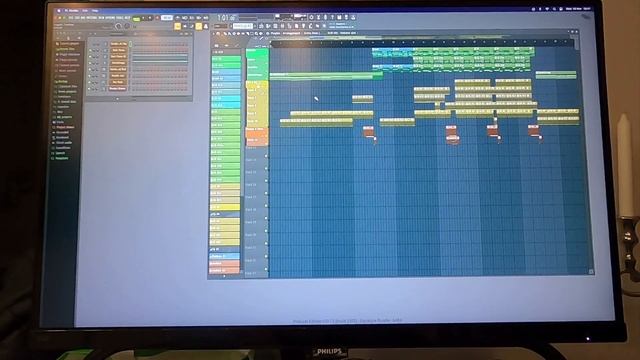Open the Arrangement dropdown in playlist header
The width and height of the screenshot is (640, 360).
pos(291,33)
